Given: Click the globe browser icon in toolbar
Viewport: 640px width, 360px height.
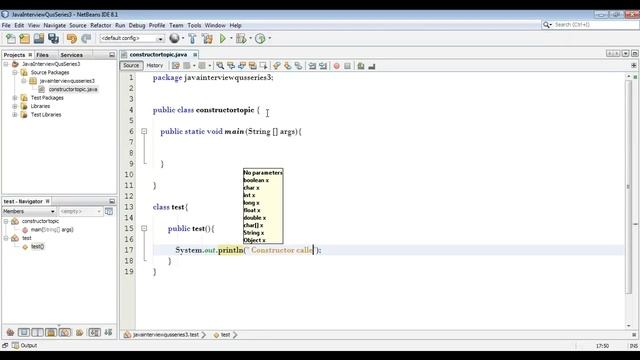Looking at the screenshot, I should point(174,38).
